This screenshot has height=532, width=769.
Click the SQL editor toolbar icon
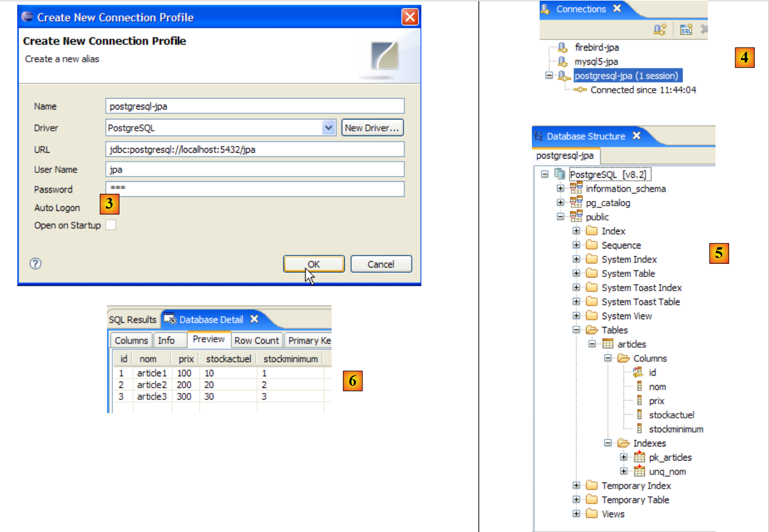pyautogui.click(x=686, y=29)
